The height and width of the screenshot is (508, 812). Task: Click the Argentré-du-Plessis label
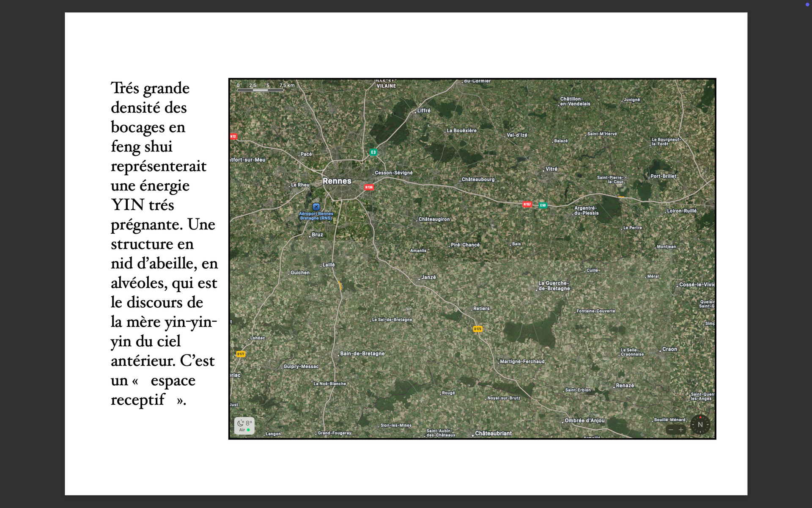(586, 210)
